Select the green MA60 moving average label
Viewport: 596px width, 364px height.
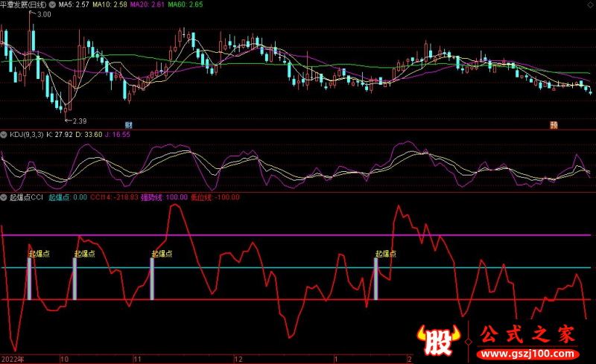[183, 4]
